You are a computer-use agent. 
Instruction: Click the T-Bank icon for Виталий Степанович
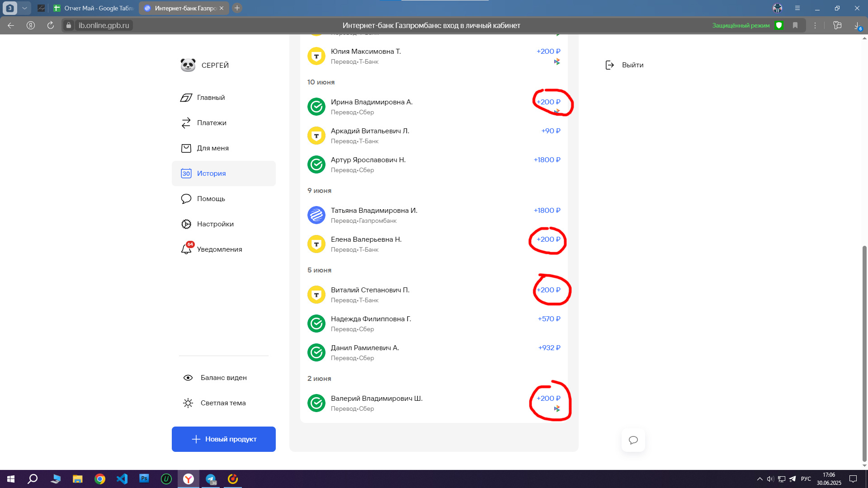coord(316,295)
